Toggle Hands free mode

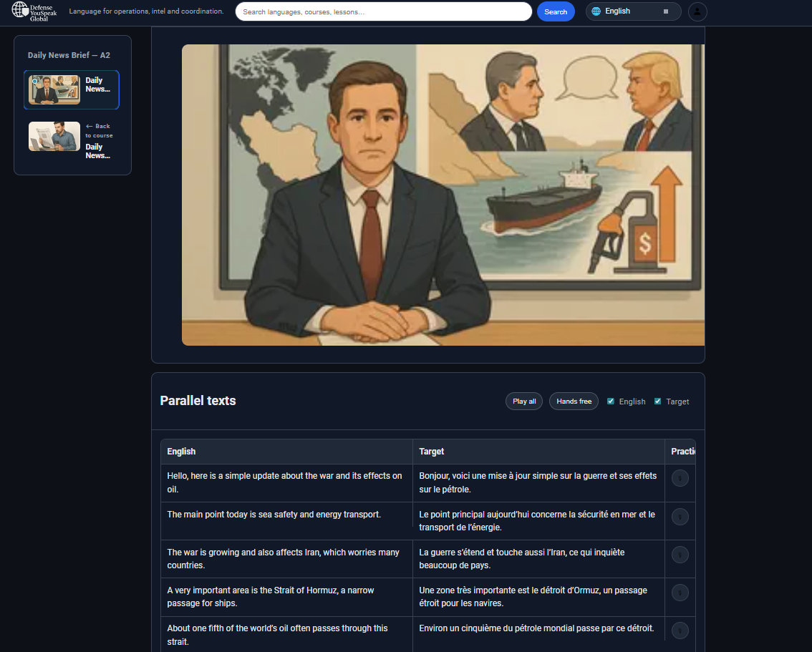574,401
